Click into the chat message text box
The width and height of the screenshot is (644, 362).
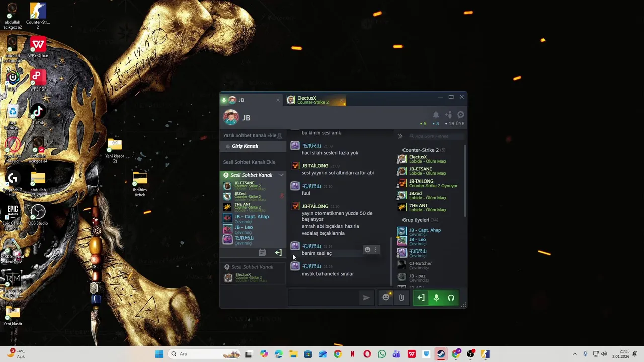pyautogui.click(x=325, y=298)
